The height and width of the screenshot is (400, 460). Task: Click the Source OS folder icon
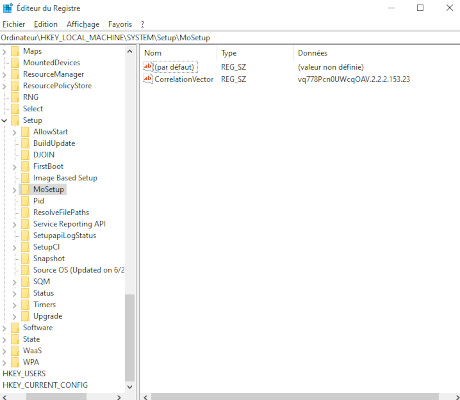[25, 270]
